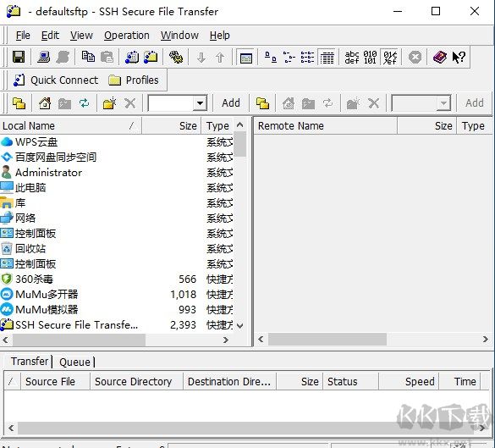Click the local Add button
The height and width of the screenshot is (448, 495).
(x=231, y=103)
